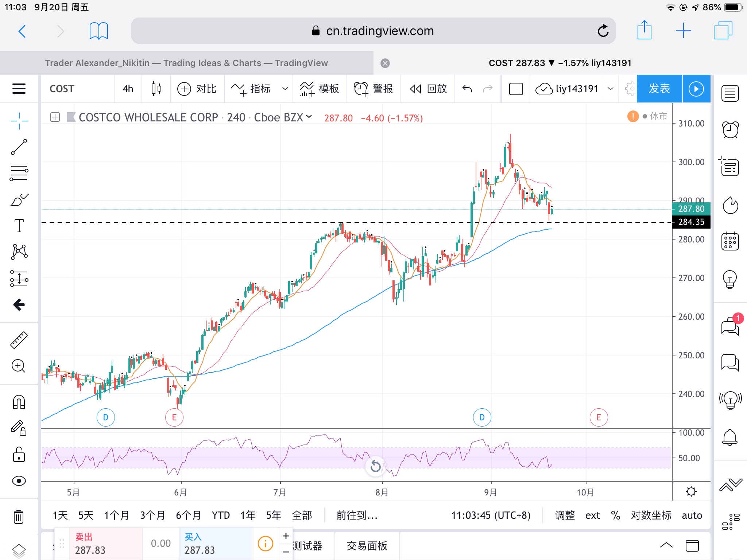Toggle lock all drawings
The width and height of the screenshot is (747, 560).
(x=19, y=454)
